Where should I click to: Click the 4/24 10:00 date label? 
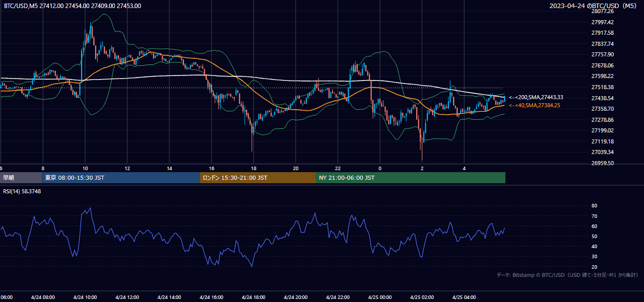(x=85, y=297)
